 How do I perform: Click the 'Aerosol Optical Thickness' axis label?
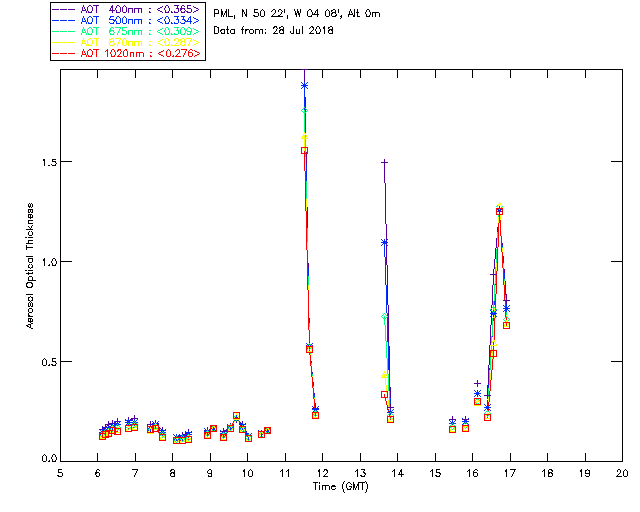[30, 265]
